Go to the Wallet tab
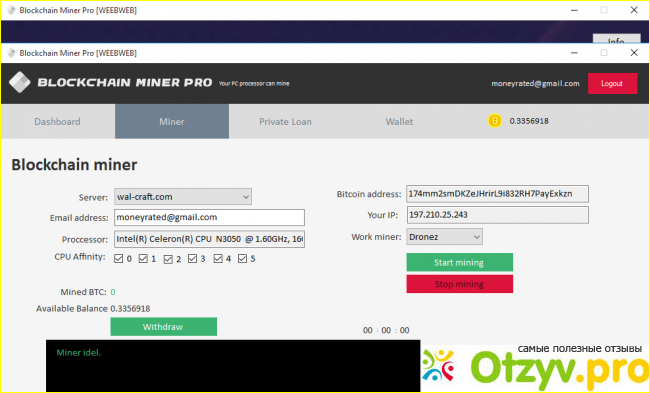650x393 pixels. [399, 121]
